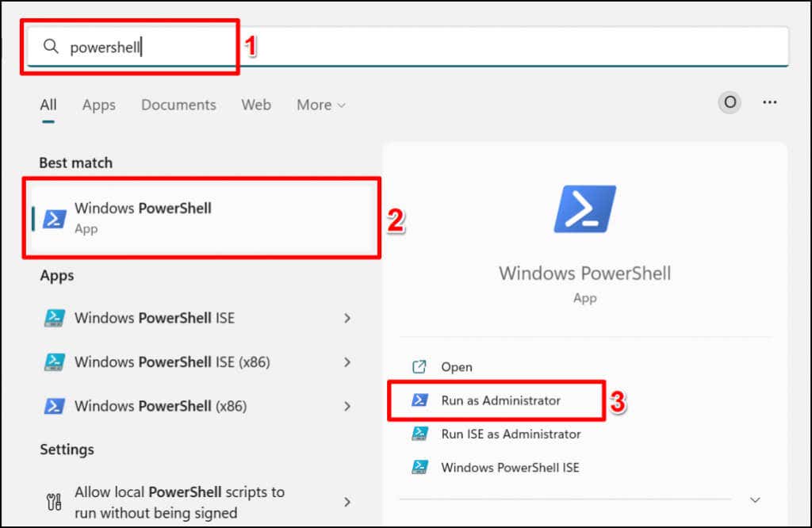Switch to the Apps tab
This screenshot has width=812, height=528.
click(99, 105)
